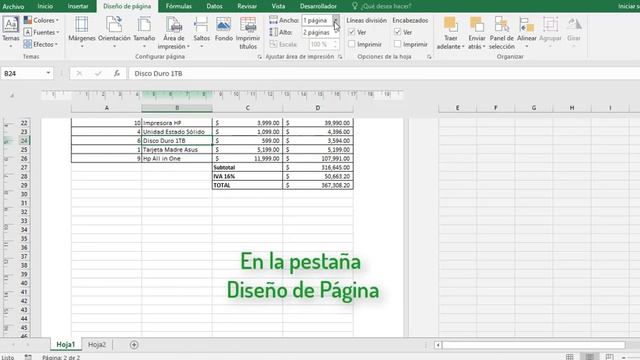Screen dimensions: 640x360
Task: Click the confirm entry checkmark icon
Action: pos(98,73)
